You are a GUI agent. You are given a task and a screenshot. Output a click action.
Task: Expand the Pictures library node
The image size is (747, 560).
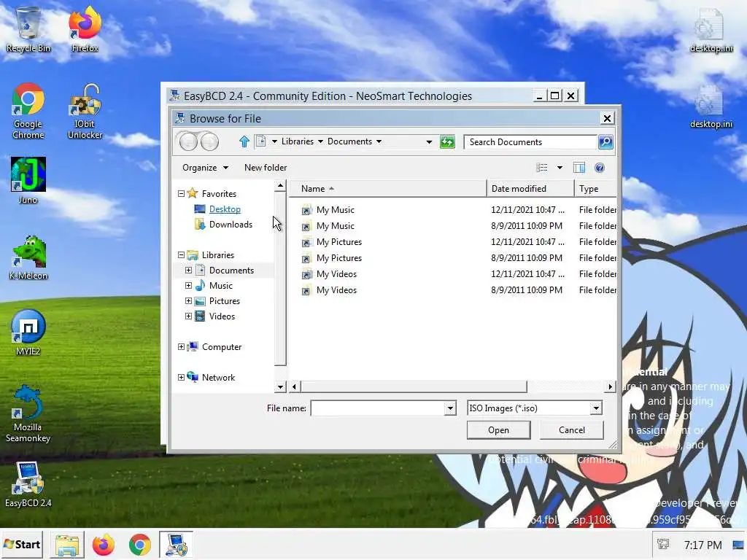click(189, 301)
